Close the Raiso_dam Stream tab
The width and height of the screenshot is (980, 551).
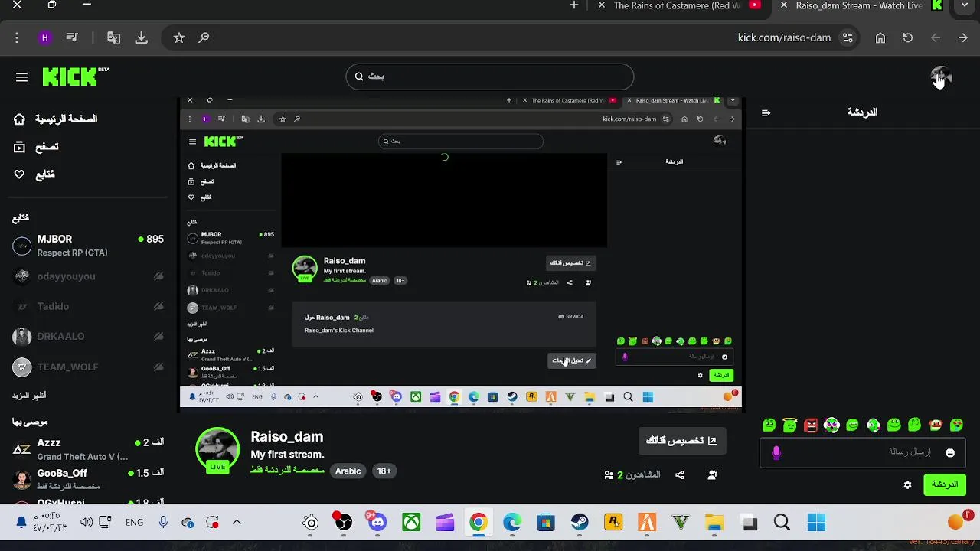pos(782,5)
